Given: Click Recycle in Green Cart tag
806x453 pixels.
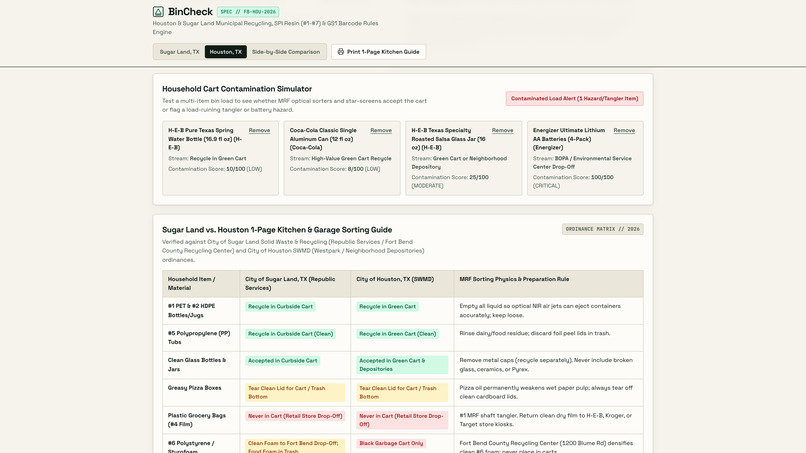Looking at the screenshot, I should coord(388,306).
